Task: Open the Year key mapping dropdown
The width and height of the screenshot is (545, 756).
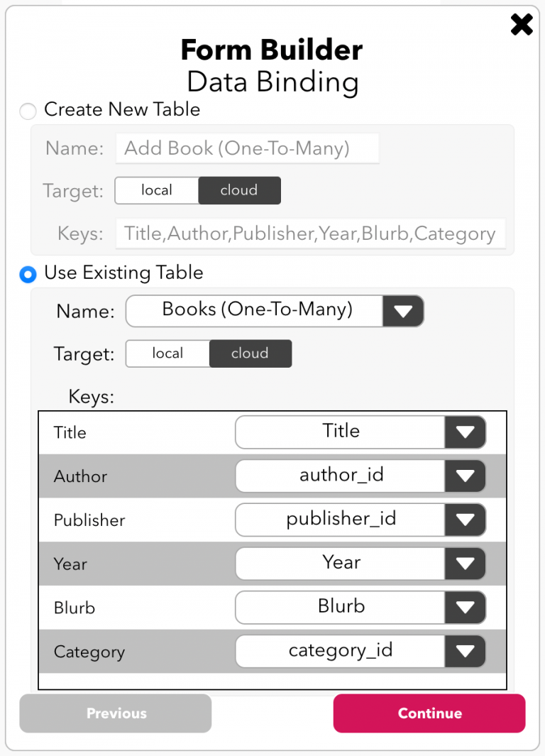Action: pos(465,564)
